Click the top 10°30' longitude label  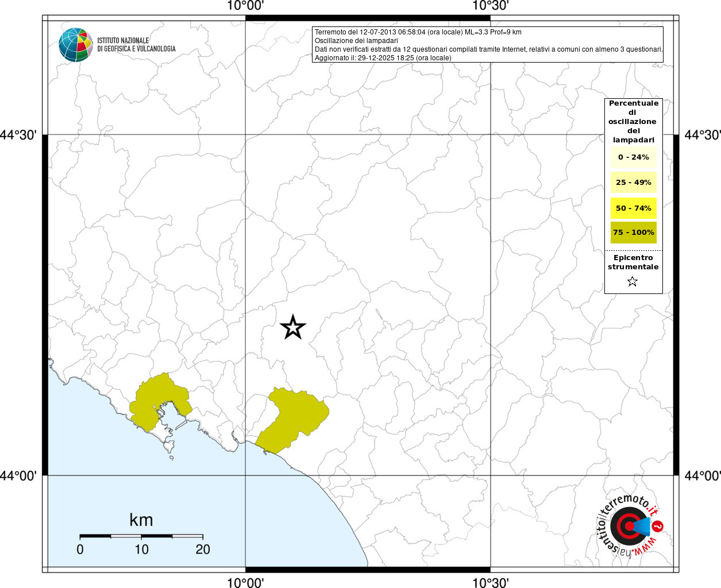tap(491, 6)
